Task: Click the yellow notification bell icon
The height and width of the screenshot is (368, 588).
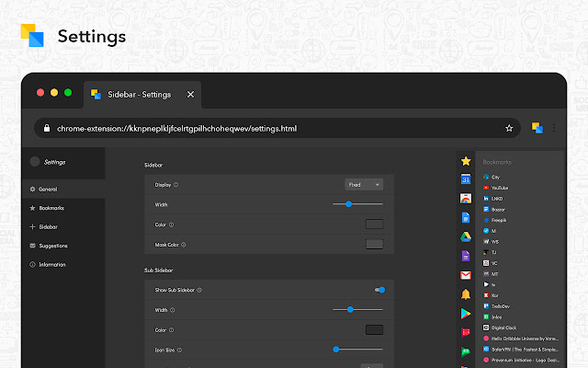Action: [x=466, y=294]
